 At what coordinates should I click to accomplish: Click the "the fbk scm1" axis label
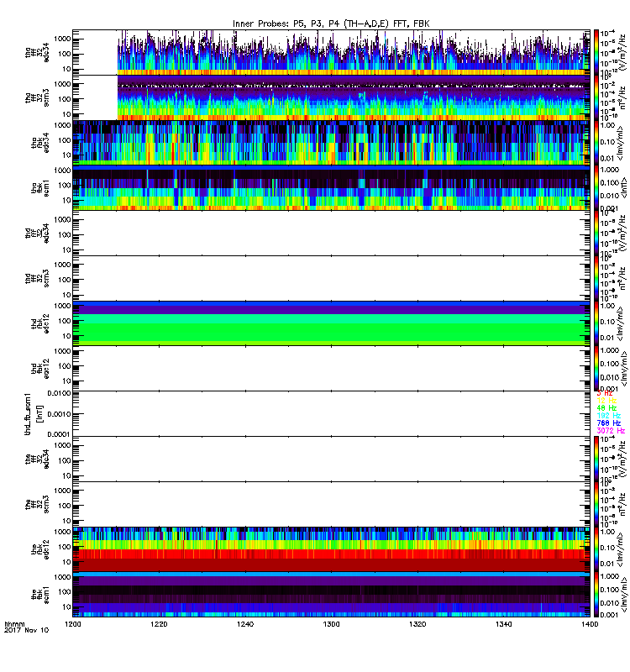click(x=39, y=595)
